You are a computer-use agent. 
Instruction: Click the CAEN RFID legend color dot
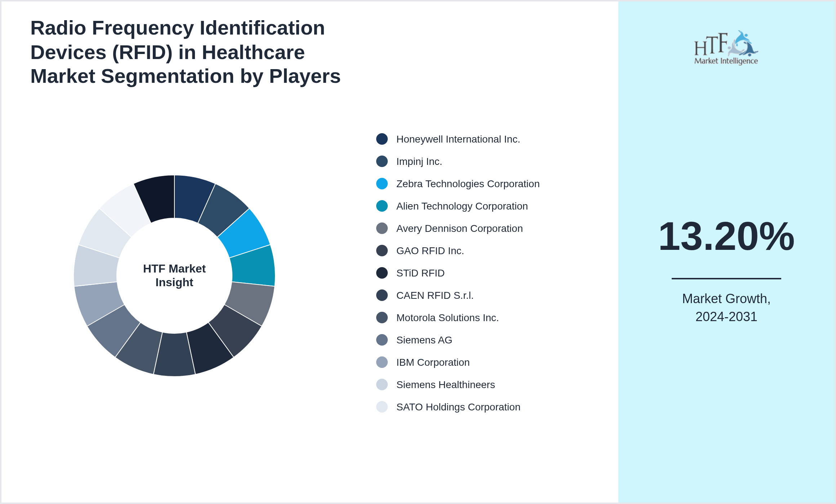coord(382,295)
